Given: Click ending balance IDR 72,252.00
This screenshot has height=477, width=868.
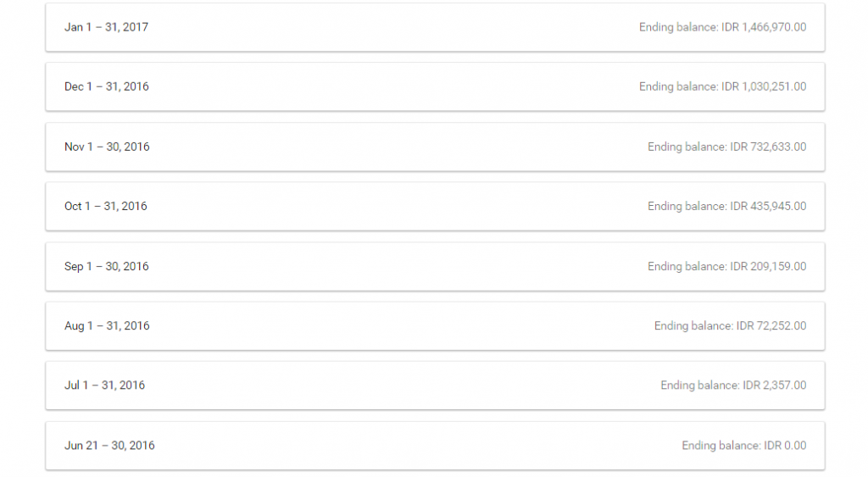Looking at the screenshot, I should 730,326.
